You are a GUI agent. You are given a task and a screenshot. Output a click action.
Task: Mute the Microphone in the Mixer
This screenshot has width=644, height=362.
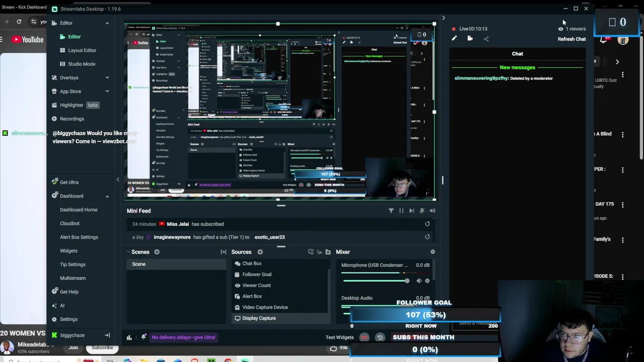[419, 281]
